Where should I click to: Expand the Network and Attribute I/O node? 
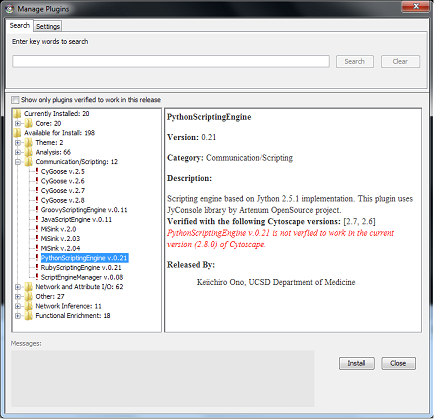(x=18, y=287)
